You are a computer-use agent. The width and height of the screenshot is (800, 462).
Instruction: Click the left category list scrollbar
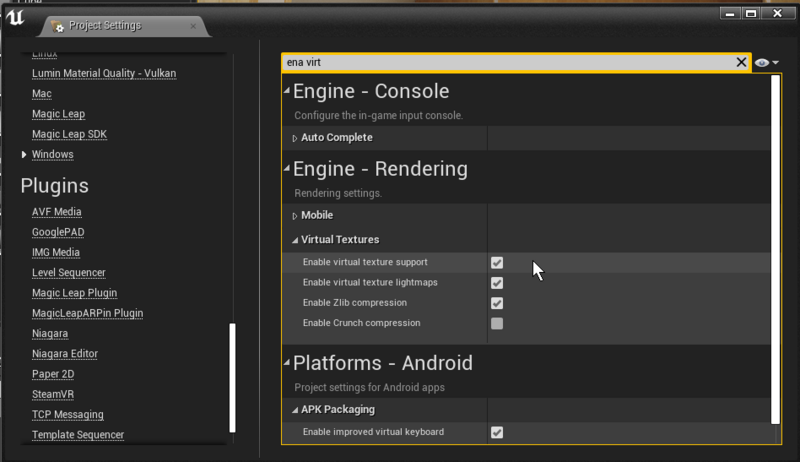pyautogui.click(x=233, y=377)
